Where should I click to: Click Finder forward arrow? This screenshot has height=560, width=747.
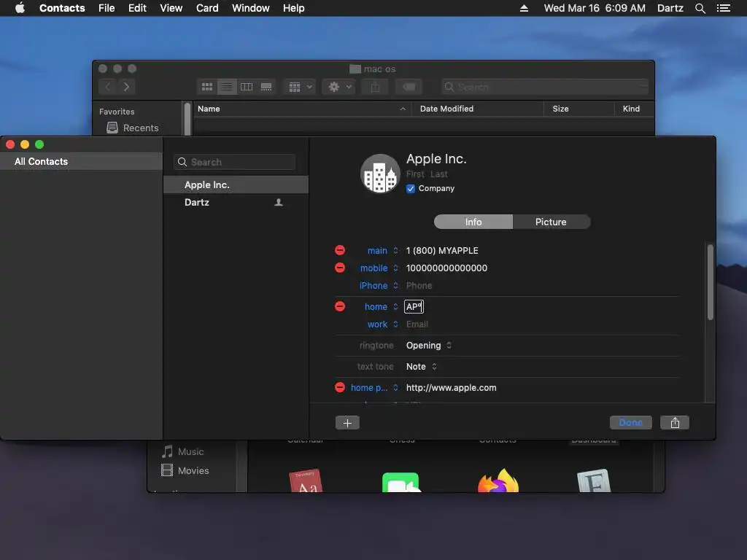[126, 87]
